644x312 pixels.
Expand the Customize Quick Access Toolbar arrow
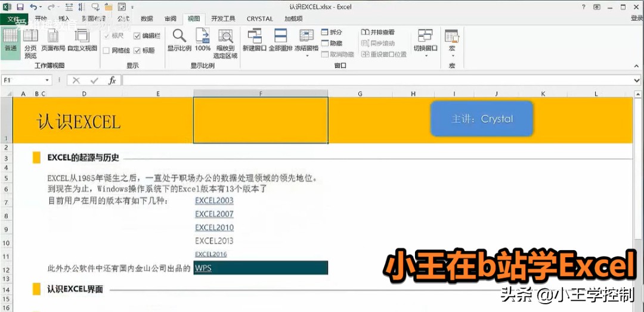pos(132,7)
